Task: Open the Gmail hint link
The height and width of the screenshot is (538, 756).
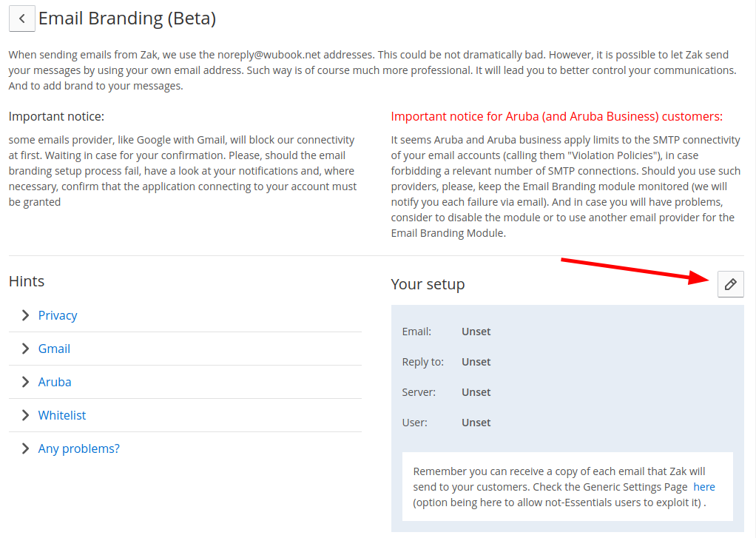Action: click(x=54, y=349)
